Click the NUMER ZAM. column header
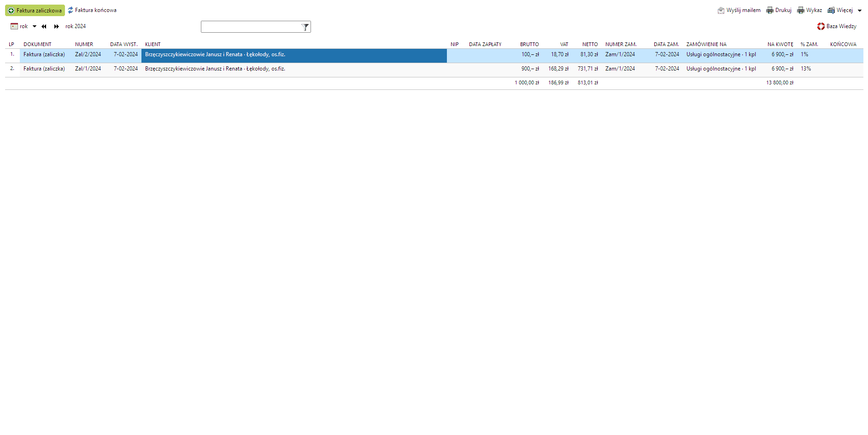The width and height of the screenshot is (868, 435). point(621,45)
